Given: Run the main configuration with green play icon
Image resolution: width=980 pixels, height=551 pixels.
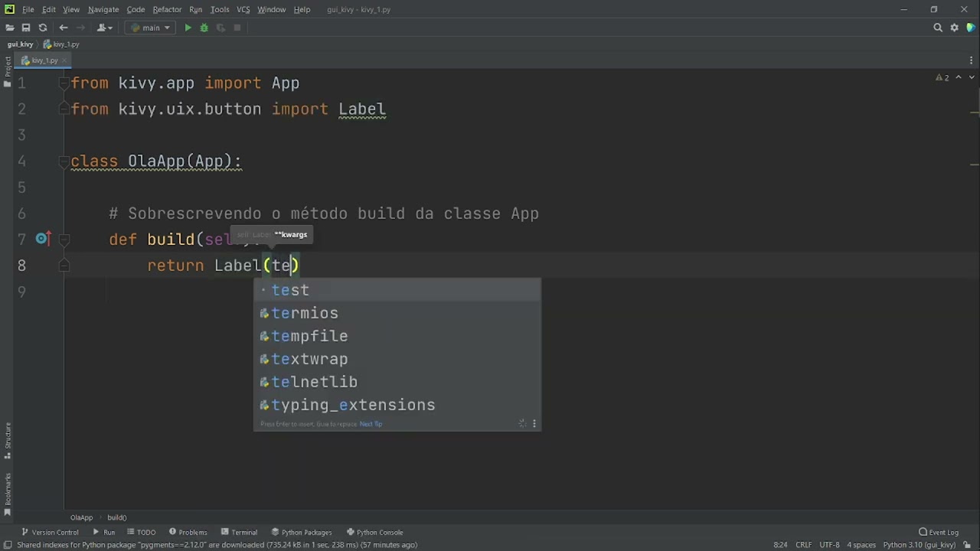Looking at the screenshot, I should pos(188,28).
